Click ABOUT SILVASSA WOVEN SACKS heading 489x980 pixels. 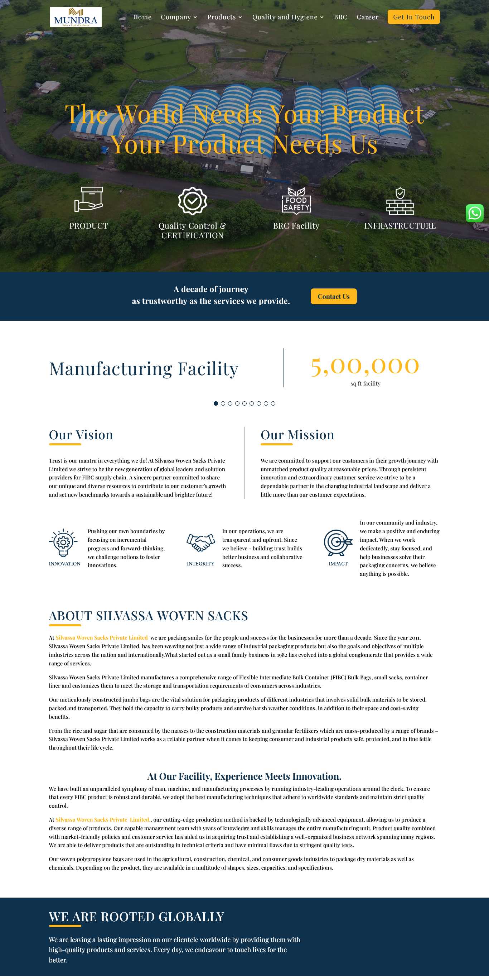pyautogui.click(x=149, y=616)
